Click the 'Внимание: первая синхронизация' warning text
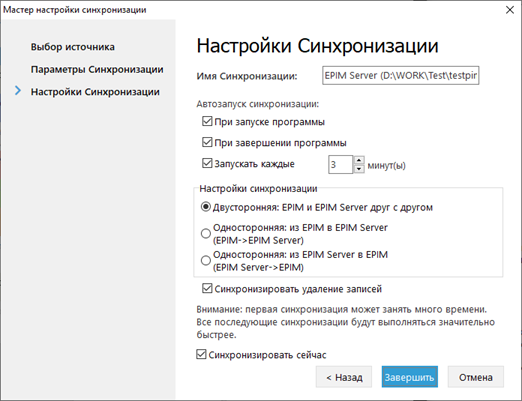This screenshot has height=401, width=522. [x=346, y=322]
